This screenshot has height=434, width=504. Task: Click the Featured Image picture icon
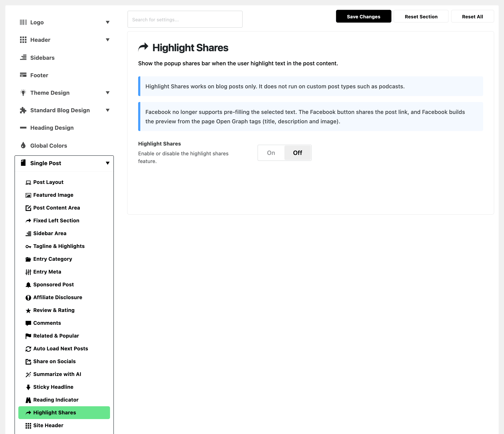28,195
